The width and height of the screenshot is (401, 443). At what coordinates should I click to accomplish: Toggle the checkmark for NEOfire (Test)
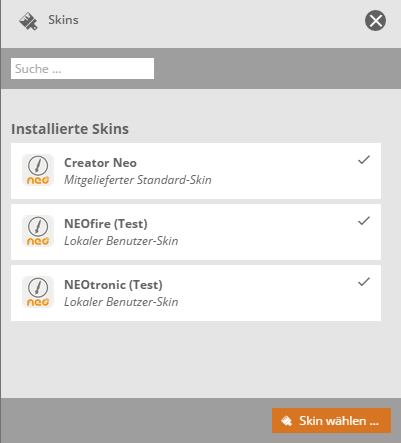point(364,221)
